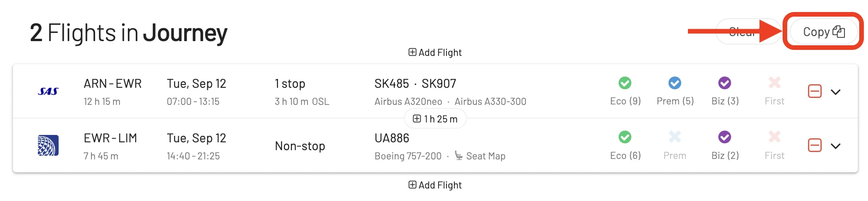Click Add Flight below the journey list
Screen dimensions: 868x201
pos(435,185)
